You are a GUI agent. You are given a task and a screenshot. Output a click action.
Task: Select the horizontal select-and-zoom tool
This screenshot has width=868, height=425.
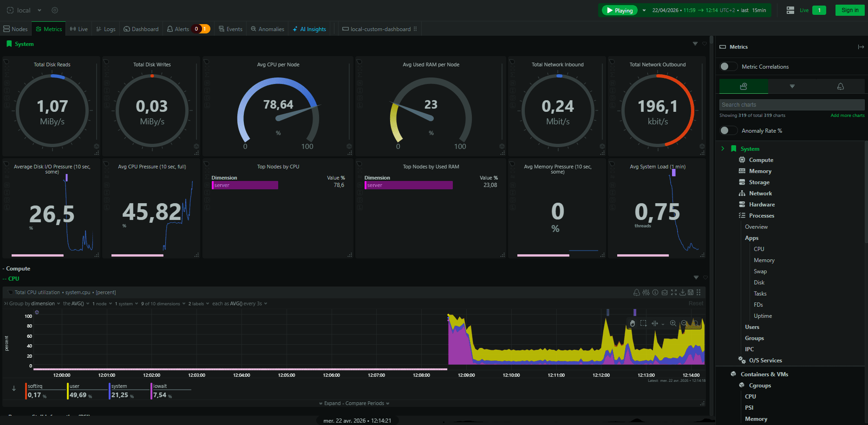click(655, 323)
